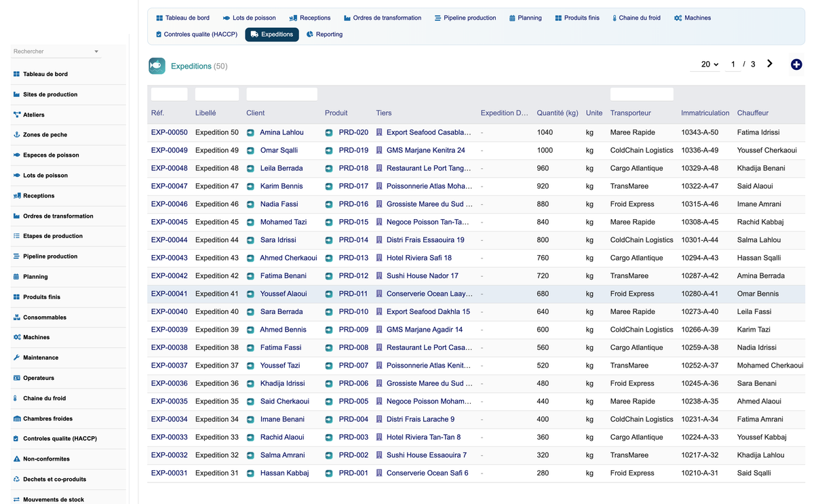Screen dimensions: 814x504
Task: Open Ordres de transformation top tab
Action: [383, 18]
